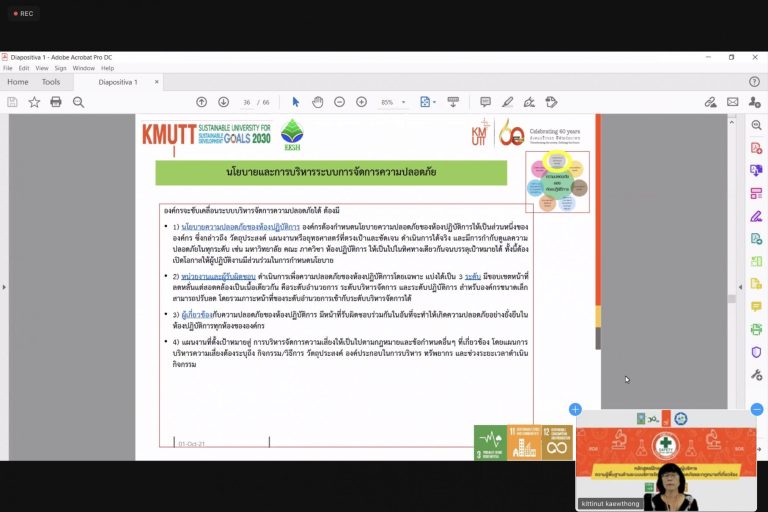768x512 pixels.
Task: Select the Highlight text pen tool
Action: click(x=507, y=102)
